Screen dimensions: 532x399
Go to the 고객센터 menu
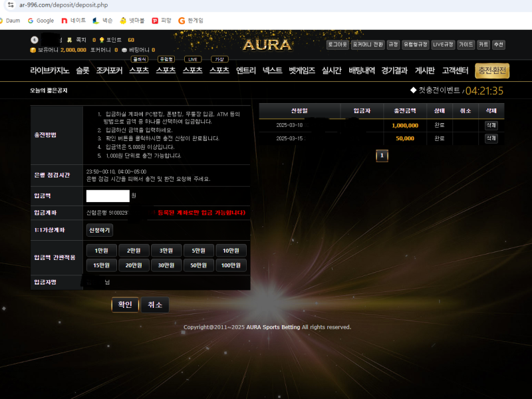pyautogui.click(x=456, y=70)
